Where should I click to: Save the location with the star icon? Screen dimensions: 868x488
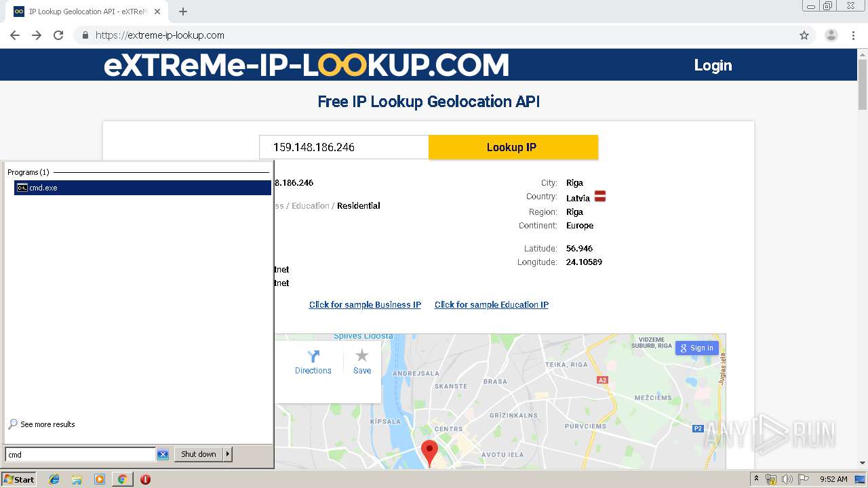[x=362, y=362]
